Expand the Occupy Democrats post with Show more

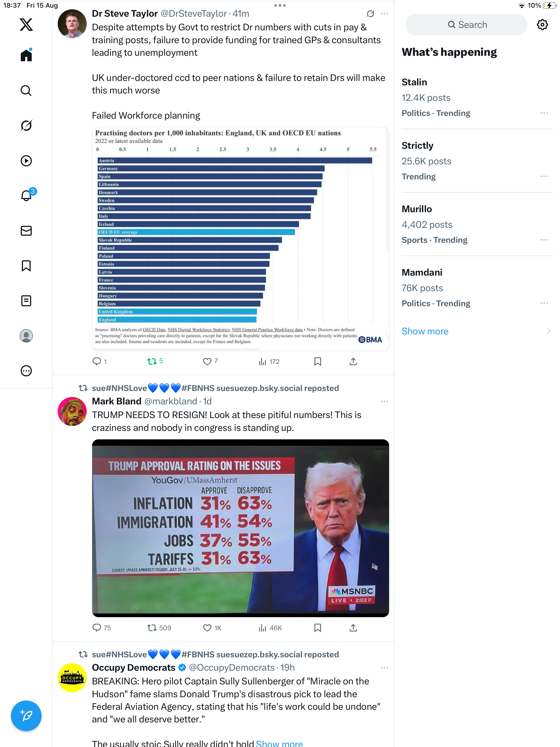click(279, 743)
